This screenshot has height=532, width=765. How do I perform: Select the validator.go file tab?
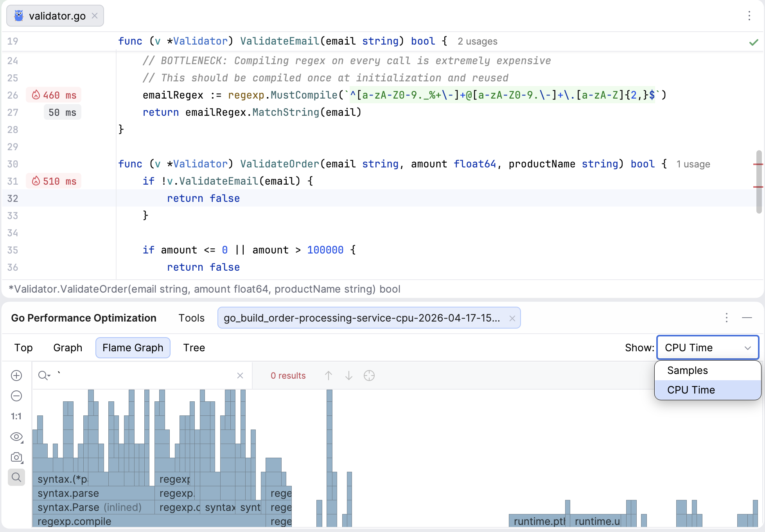pos(55,16)
